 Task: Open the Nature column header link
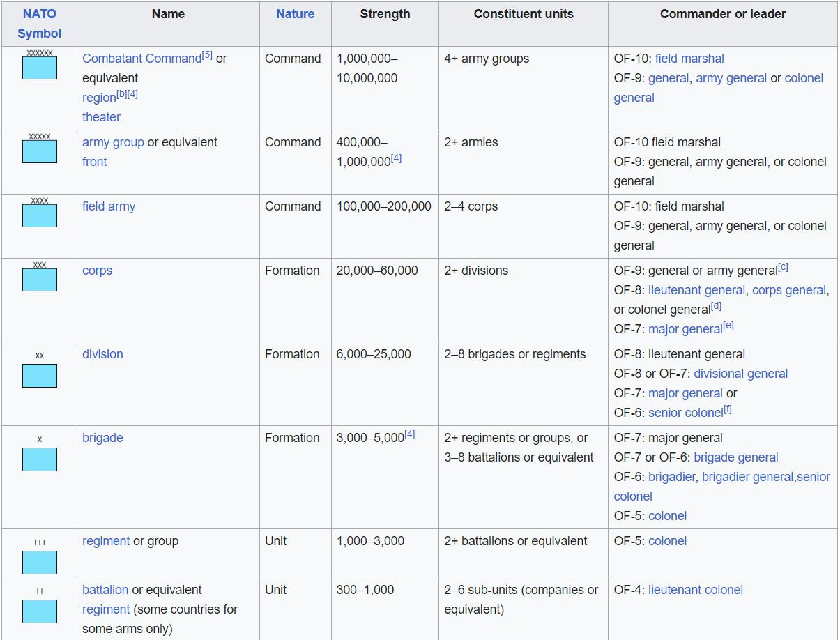click(x=296, y=14)
